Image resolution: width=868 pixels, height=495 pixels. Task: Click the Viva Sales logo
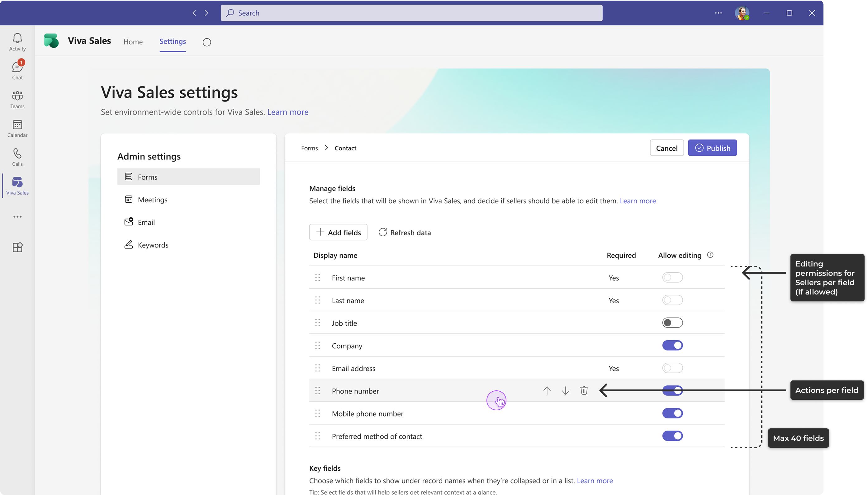coord(51,41)
